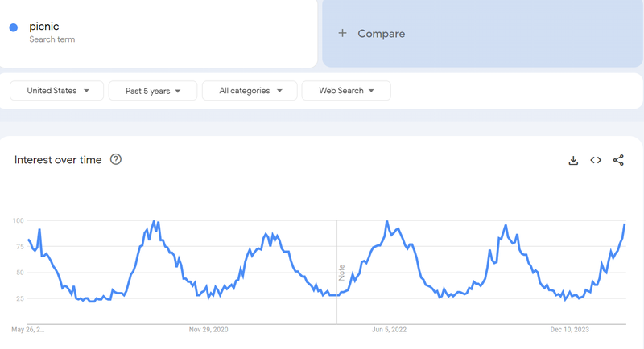This screenshot has height=349, width=644.
Task: Open the Past 5 years time dropdown
Action: (x=153, y=91)
